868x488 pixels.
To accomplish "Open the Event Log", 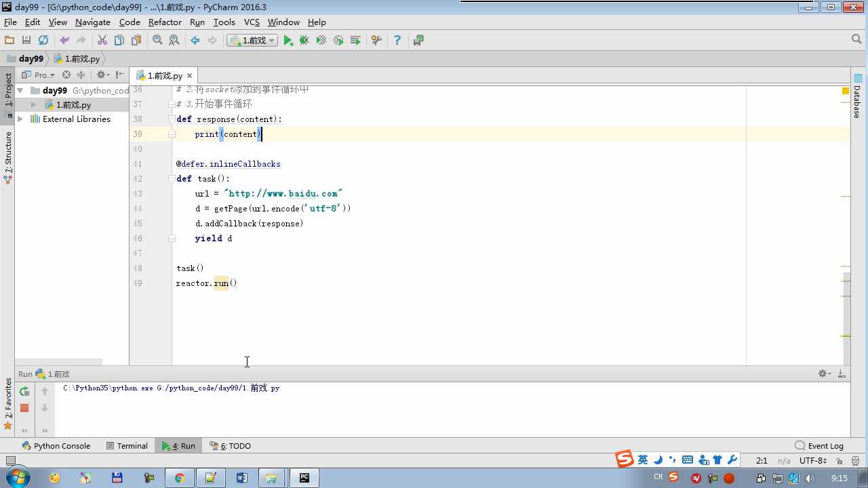I will pos(819,446).
